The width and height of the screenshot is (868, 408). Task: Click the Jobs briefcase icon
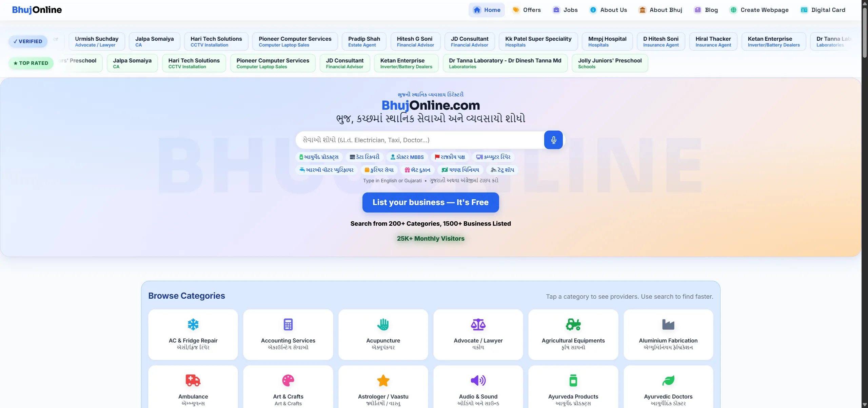pyautogui.click(x=556, y=10)
